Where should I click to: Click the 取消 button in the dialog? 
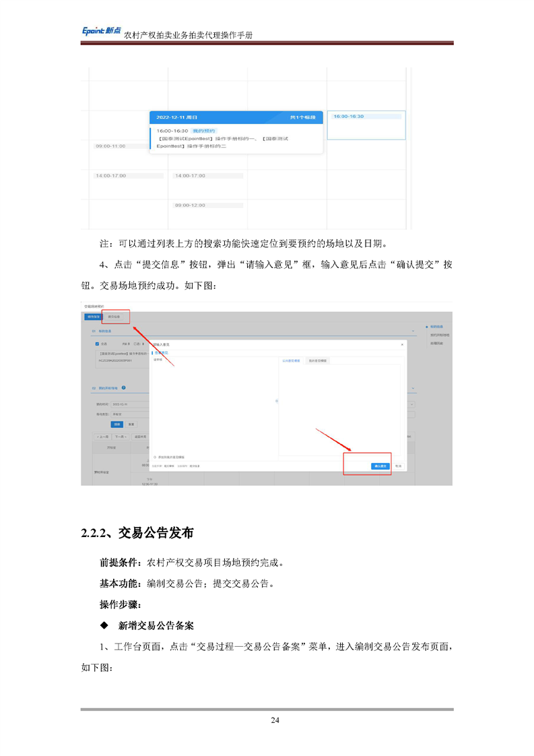tap(399, 466)
